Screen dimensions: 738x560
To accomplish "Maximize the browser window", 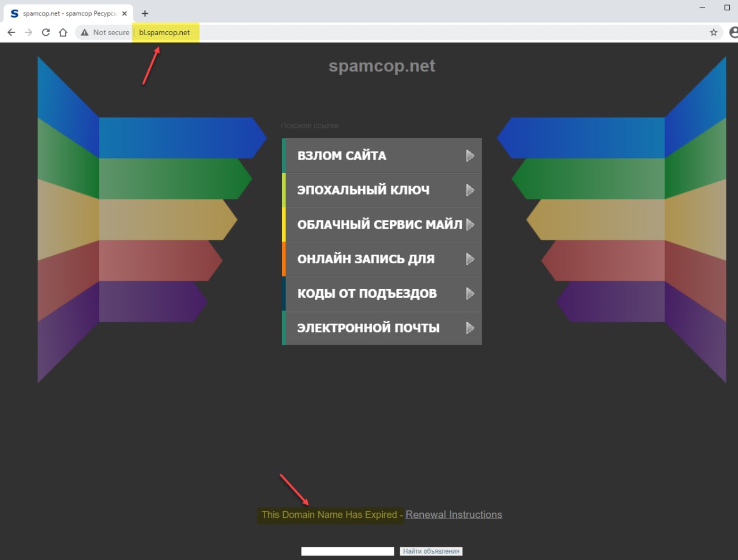I will (727, 8).
